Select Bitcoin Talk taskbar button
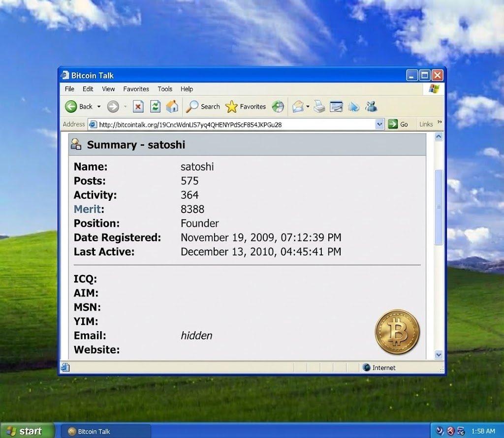The width and height of the screenshot is (504, 438). (106, 431)
